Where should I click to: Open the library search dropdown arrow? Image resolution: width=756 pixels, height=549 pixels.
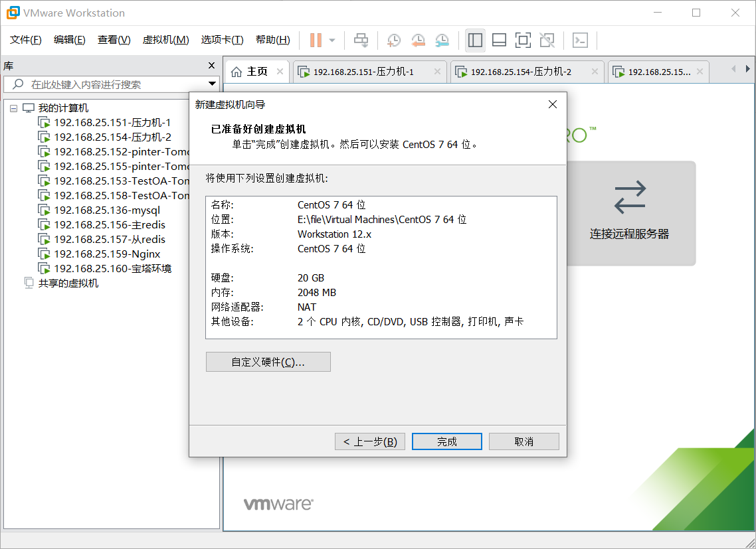[x=212, y=84]
